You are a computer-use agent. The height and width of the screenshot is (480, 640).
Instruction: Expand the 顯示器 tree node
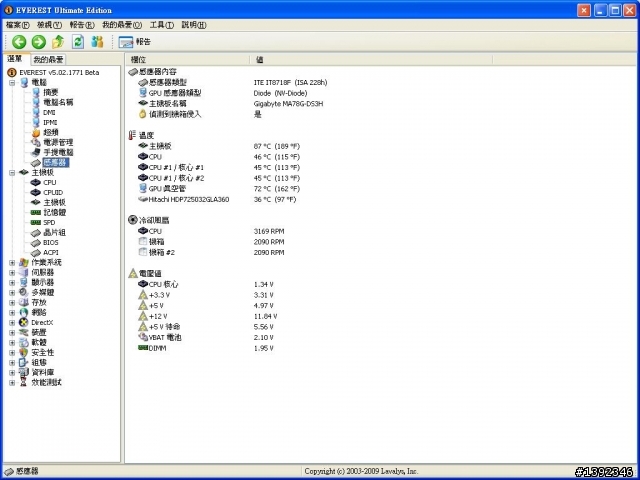pyautogui.click(x=12, y=282)
